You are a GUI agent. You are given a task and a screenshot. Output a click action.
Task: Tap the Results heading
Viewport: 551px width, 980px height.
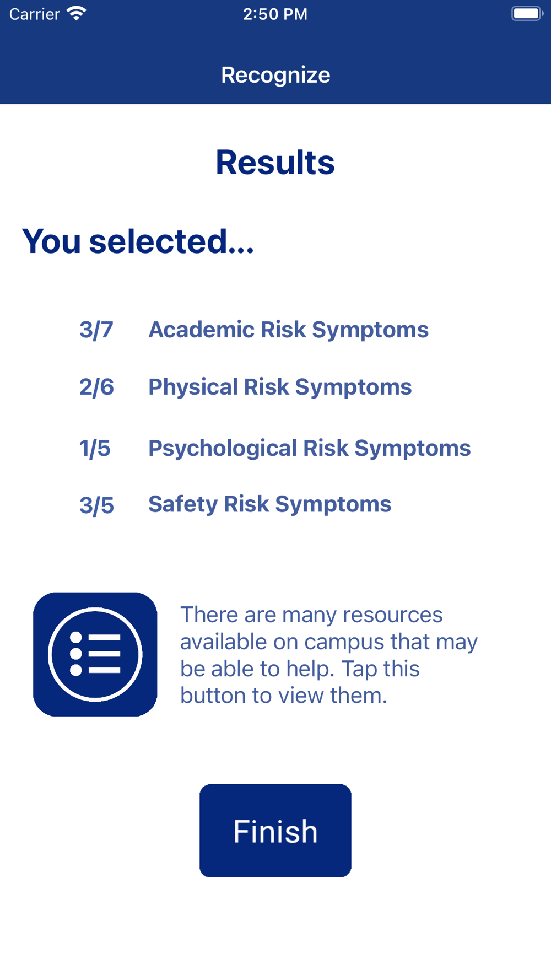[275, 163]
